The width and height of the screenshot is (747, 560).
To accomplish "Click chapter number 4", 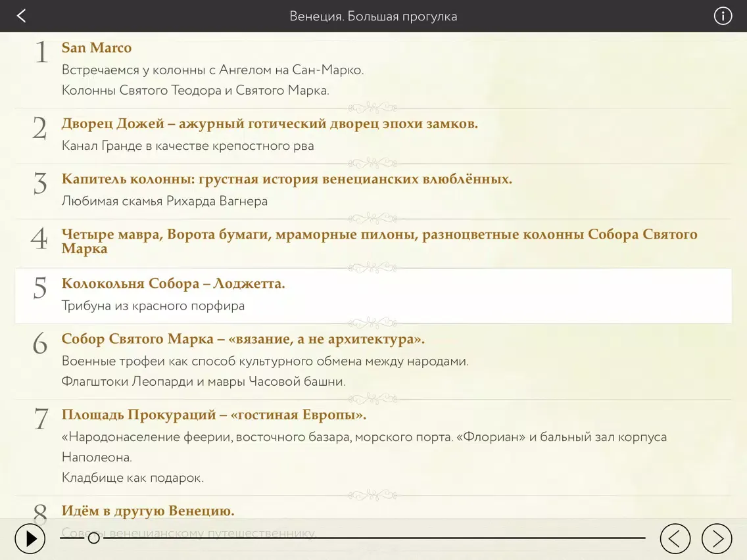I will point(39,239).
